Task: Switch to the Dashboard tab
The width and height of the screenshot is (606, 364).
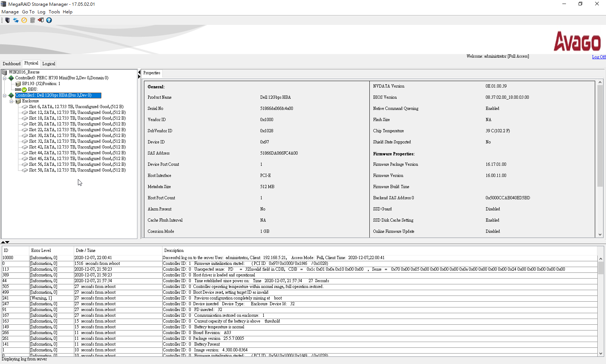Action: 12,64
